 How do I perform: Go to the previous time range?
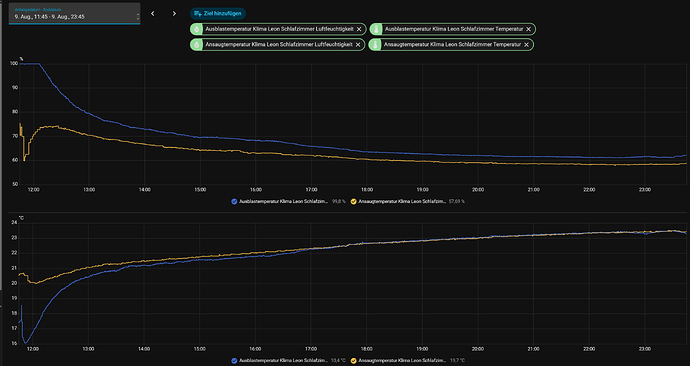(x=153, y=14)
